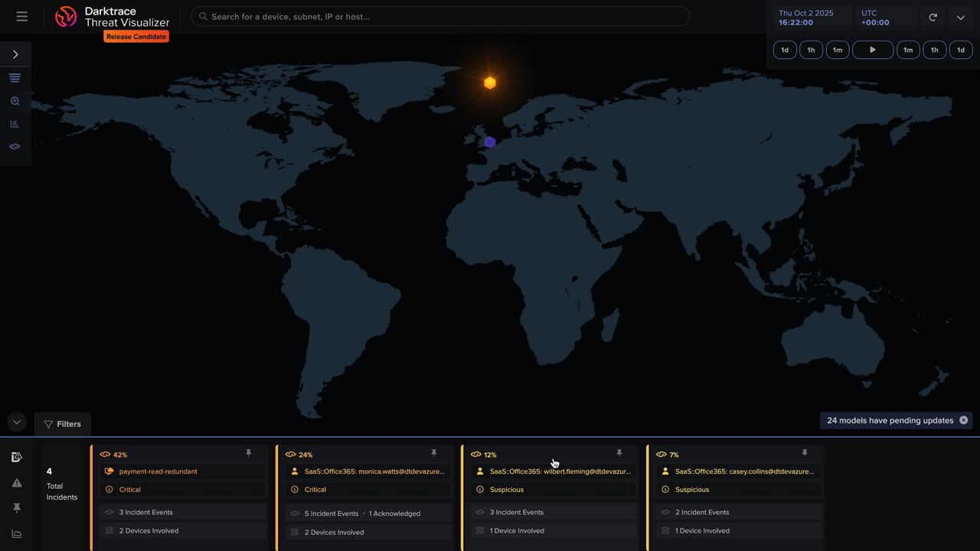Click the user icon beside wilbert.fleming

pos(480,471)
